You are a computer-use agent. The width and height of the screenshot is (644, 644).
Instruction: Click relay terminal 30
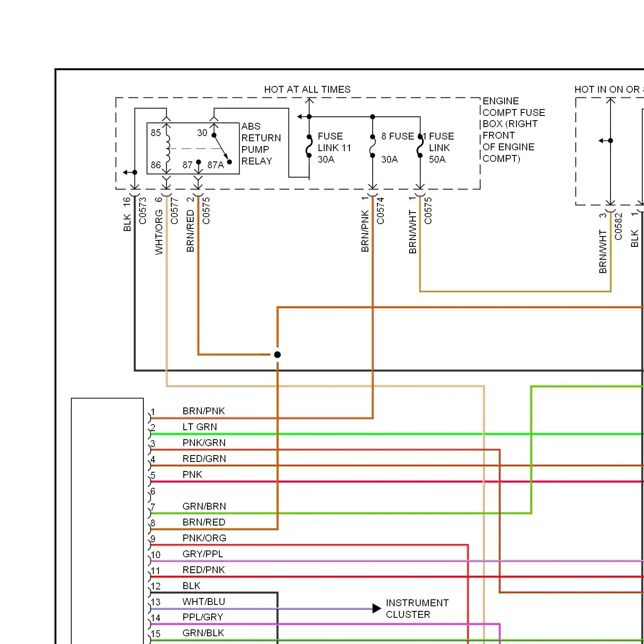pyautogui.click(x=202, y=133)
